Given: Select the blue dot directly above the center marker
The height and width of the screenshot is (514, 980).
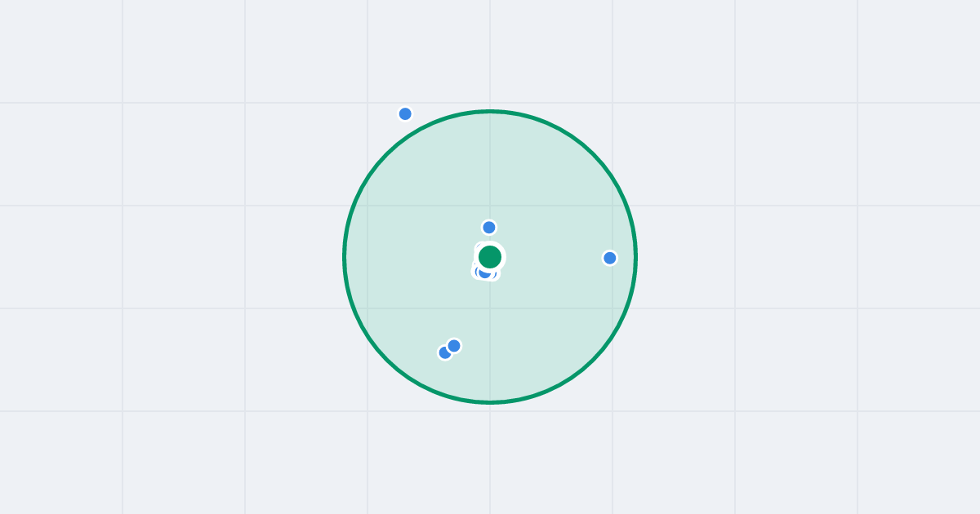Looking at the screenshot, I should click(x=489, y=227).
